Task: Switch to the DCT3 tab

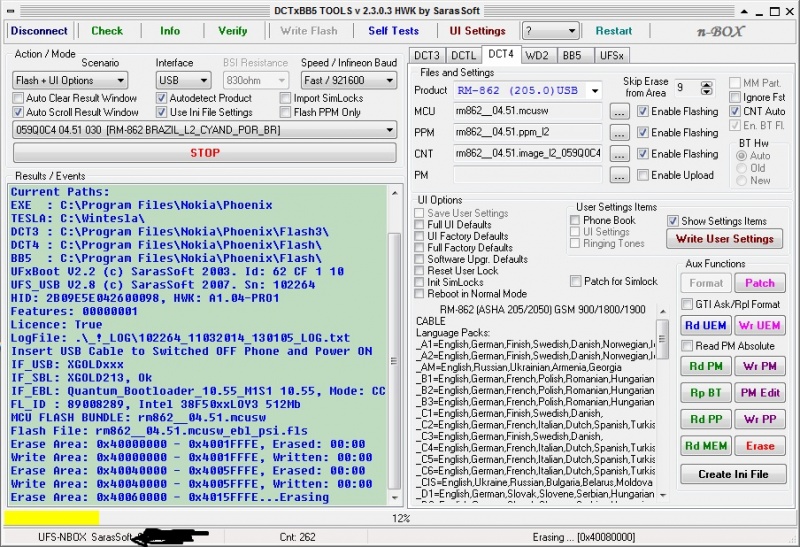Action: [427, 55]
